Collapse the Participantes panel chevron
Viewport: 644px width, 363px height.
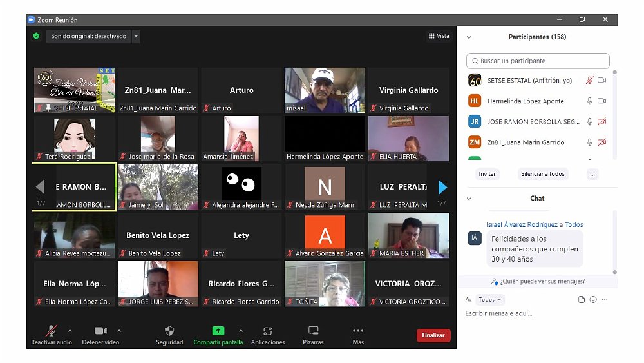469,37
